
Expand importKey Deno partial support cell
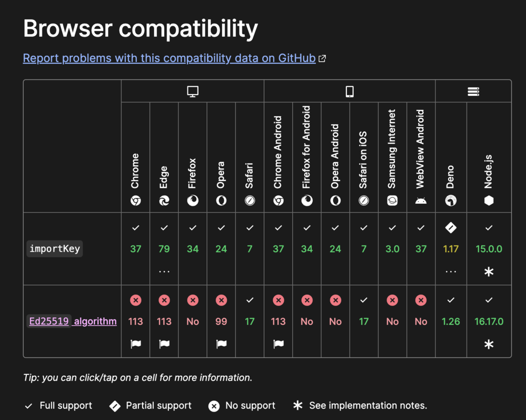pos(451,249)
